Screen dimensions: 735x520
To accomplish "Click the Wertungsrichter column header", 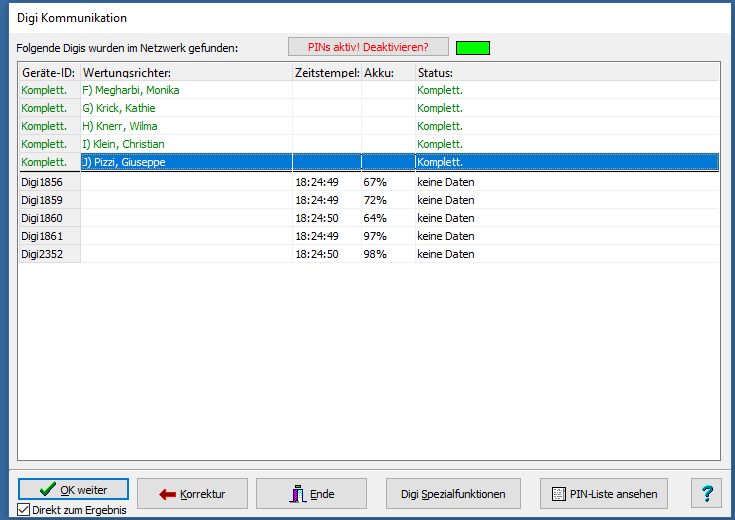I will pos(186,72).
